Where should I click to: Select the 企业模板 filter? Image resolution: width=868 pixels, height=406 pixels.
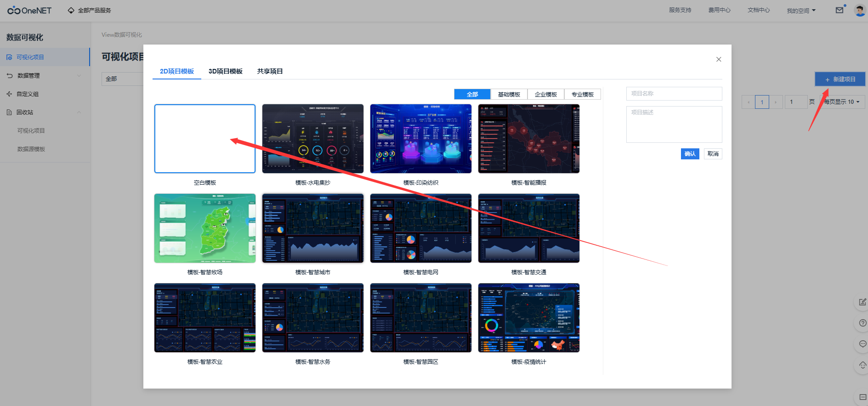pos(545,94)
